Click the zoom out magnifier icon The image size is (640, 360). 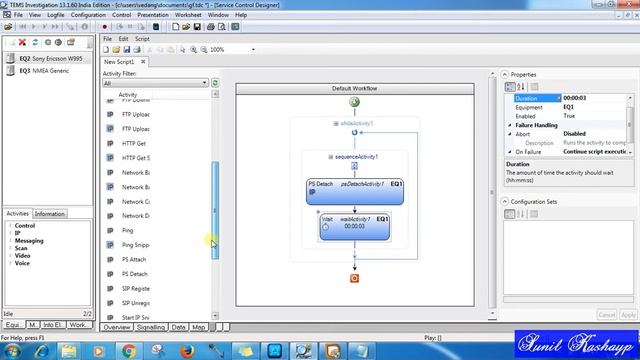click(204, 50)
